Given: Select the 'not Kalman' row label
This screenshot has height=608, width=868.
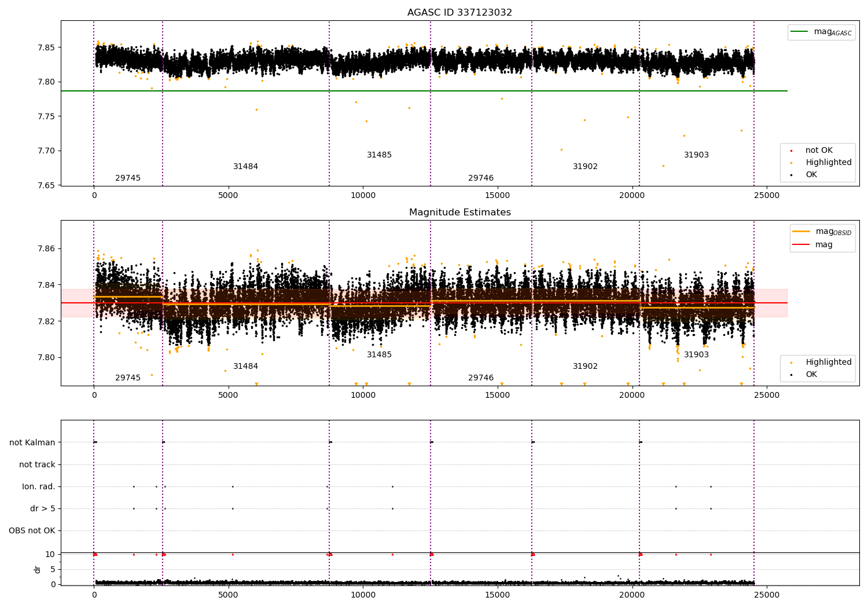Looking at the screenshot, I should click(32, 442).
